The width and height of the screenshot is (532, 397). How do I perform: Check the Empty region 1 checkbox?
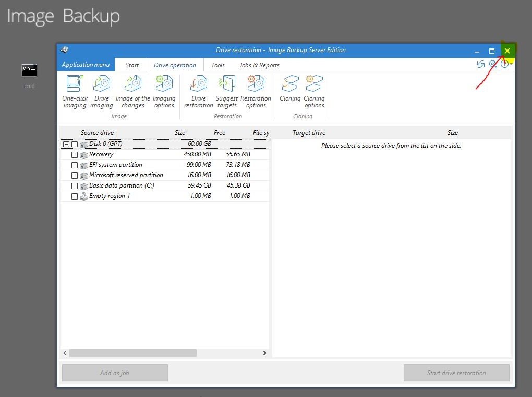pos(75,196)
